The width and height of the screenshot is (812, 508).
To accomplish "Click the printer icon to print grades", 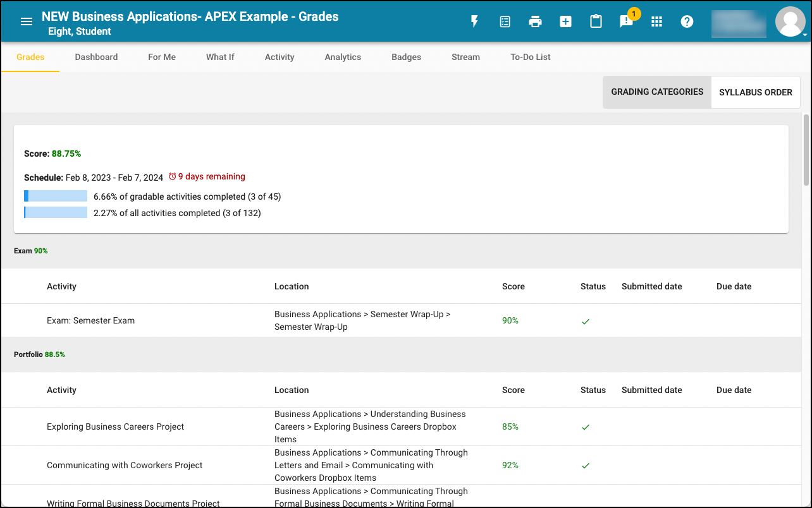I will 535,21.
